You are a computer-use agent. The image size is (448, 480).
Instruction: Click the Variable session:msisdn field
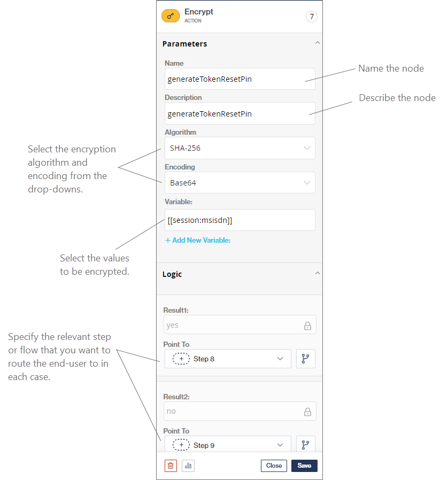240,220
